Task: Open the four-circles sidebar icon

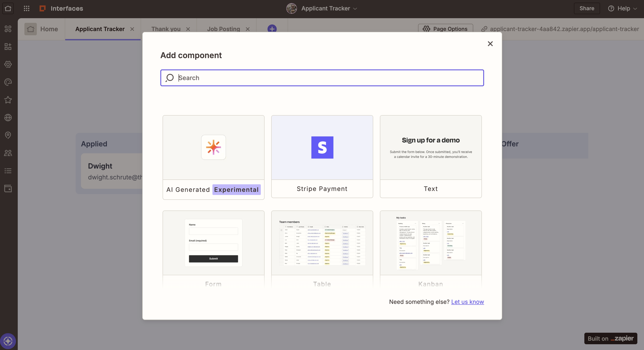Action: click(x=8, y=29)
